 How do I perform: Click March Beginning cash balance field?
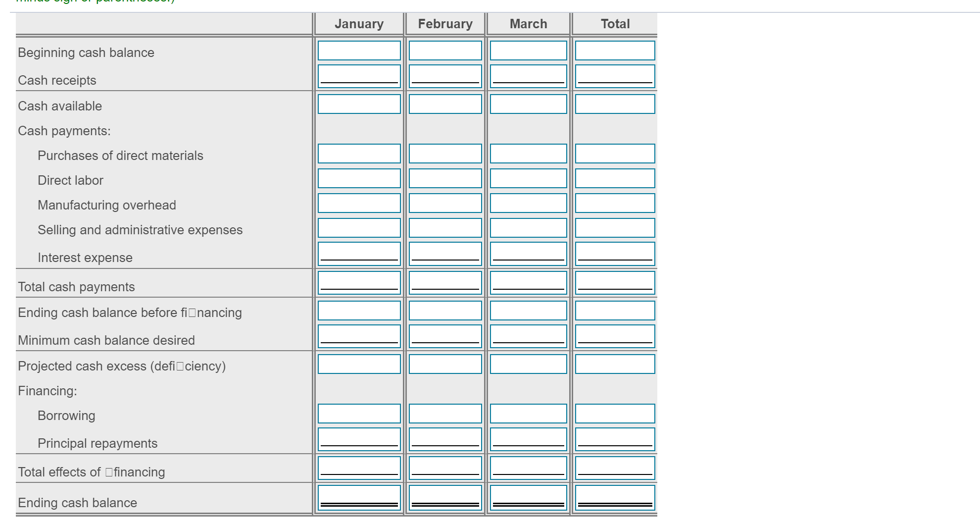point(528,51)
